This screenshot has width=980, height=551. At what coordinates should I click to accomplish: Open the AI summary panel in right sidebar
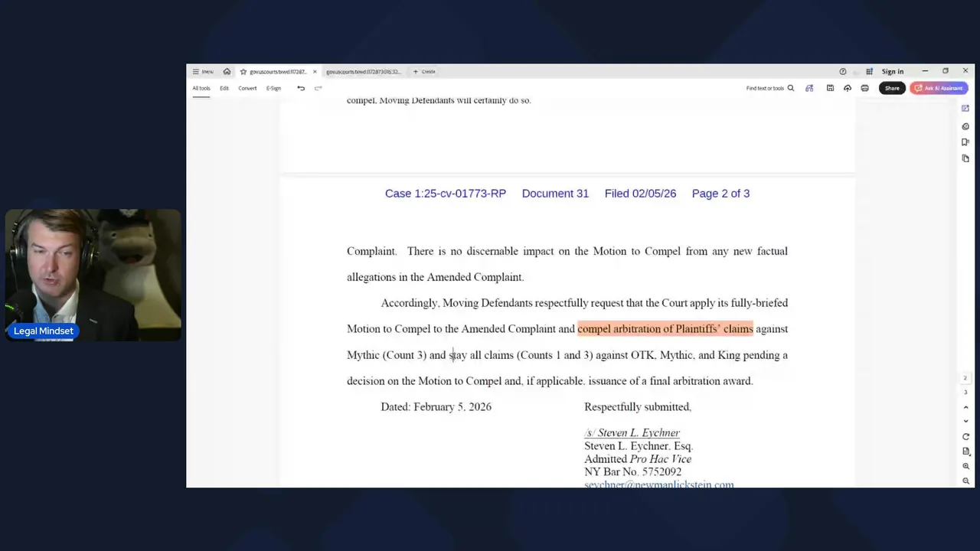pos(965,109)
